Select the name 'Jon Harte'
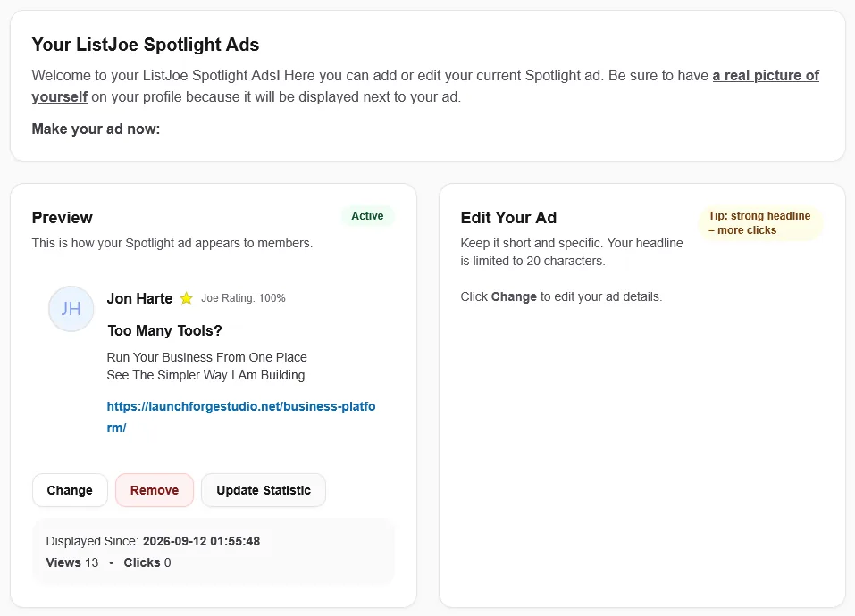 pos(139,298)
